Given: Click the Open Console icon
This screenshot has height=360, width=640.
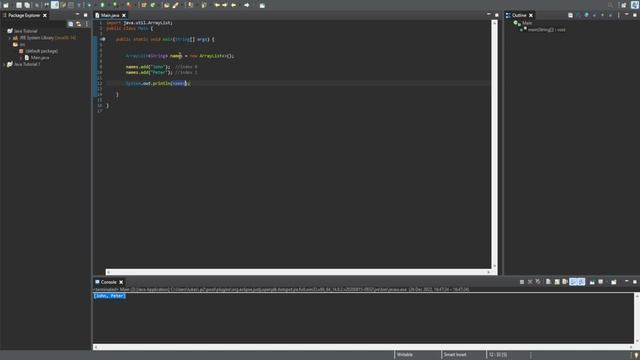Looking at the screenshot, I should click(613, 282).
